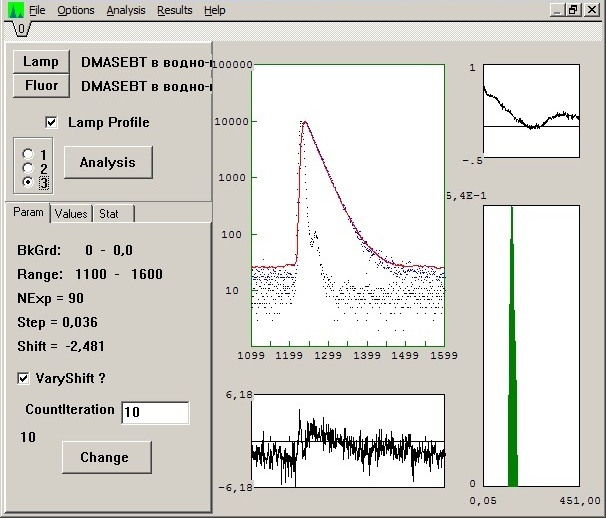The height and width of the screenshot is (518, 606).
Task: Click the Range 1100 - 1600 text
Action: [90, 274]
